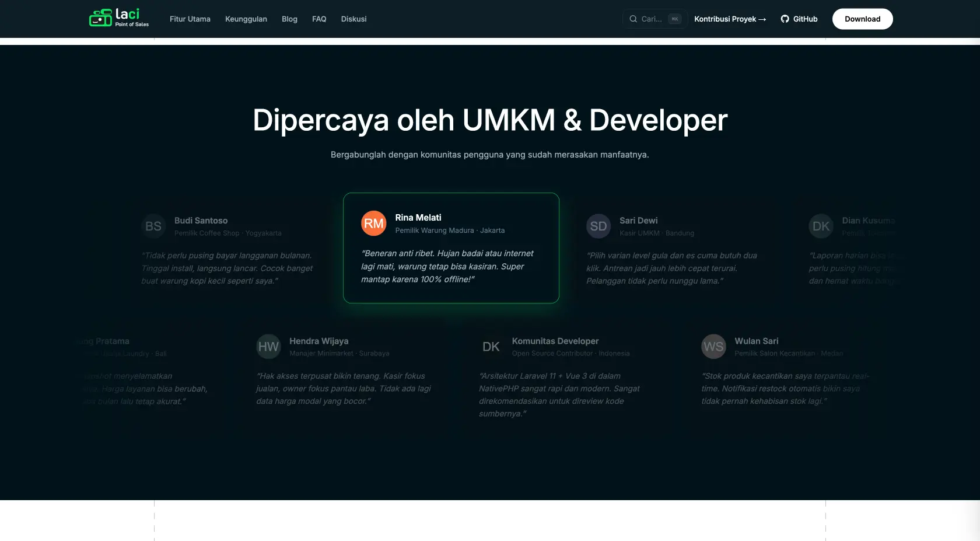Image resolution: width=980 pixels, height=541 pixels.
Task: Open the Diskusi link
Action: (354, 19)
